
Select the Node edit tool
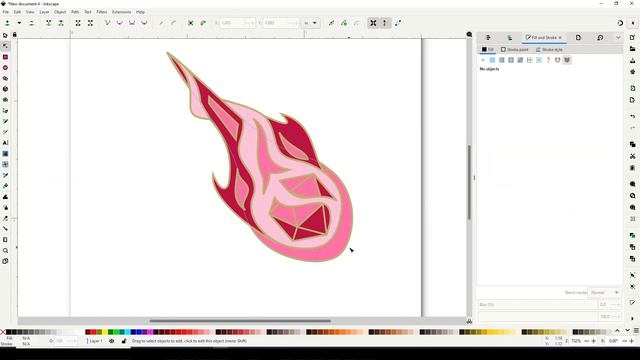5,46
